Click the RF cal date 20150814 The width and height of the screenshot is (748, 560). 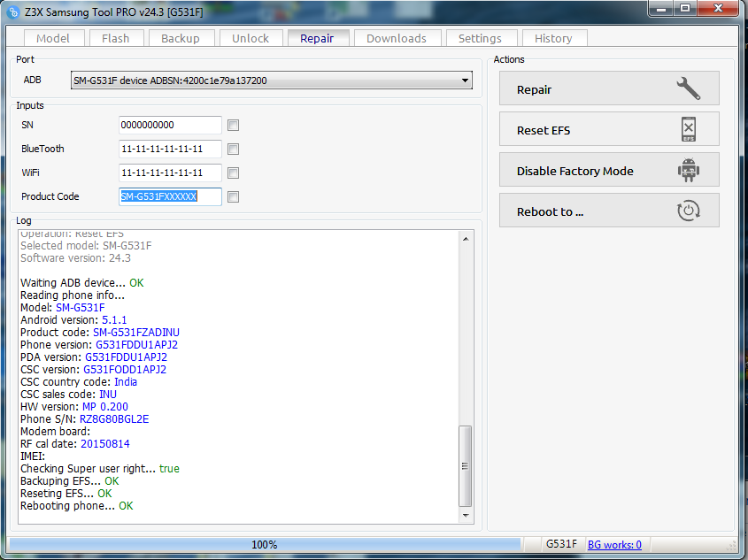[x=105, y=444]
